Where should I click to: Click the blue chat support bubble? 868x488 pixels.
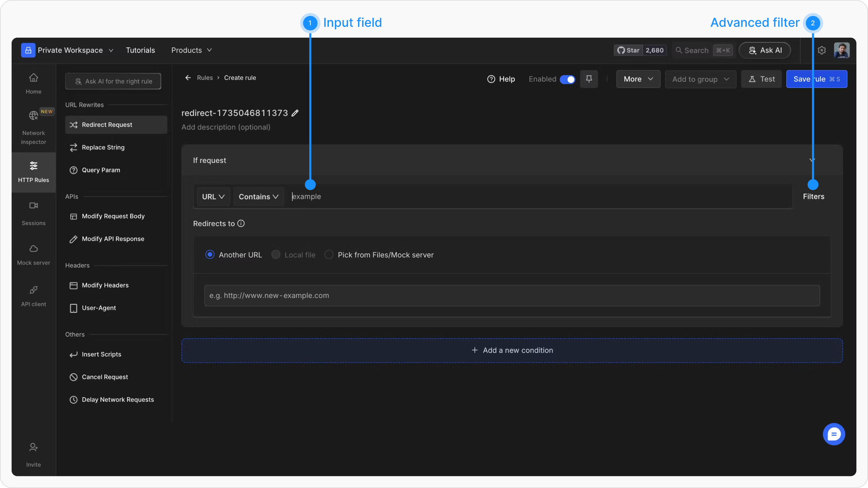(x=834, y=434)
